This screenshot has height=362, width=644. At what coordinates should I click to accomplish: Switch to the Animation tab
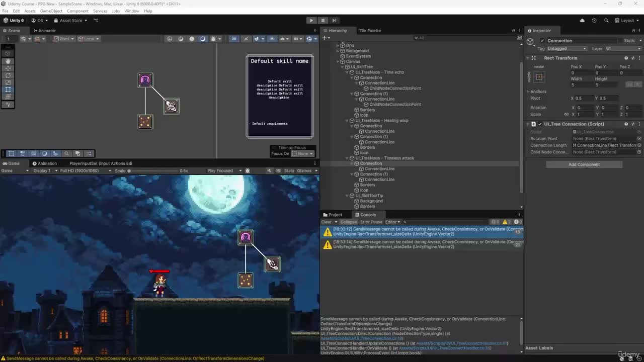click(x=44, y=163)
